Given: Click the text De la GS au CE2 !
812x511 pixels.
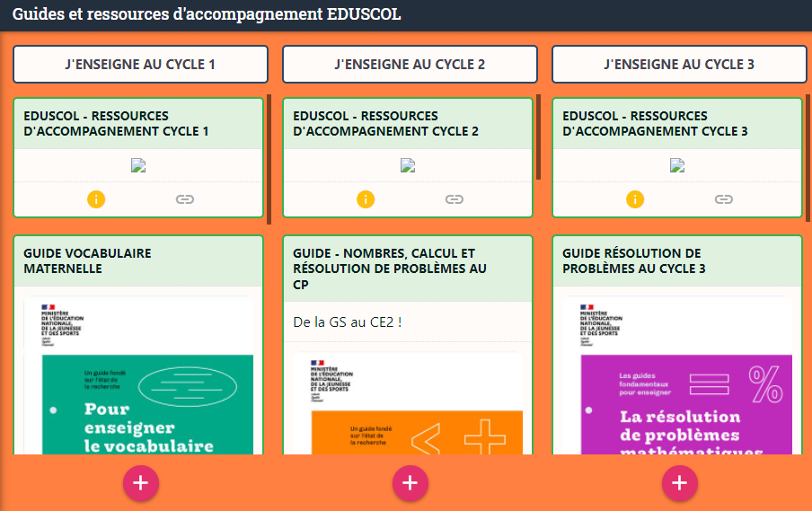Looking at the screenshot, I should pos(348,322).
